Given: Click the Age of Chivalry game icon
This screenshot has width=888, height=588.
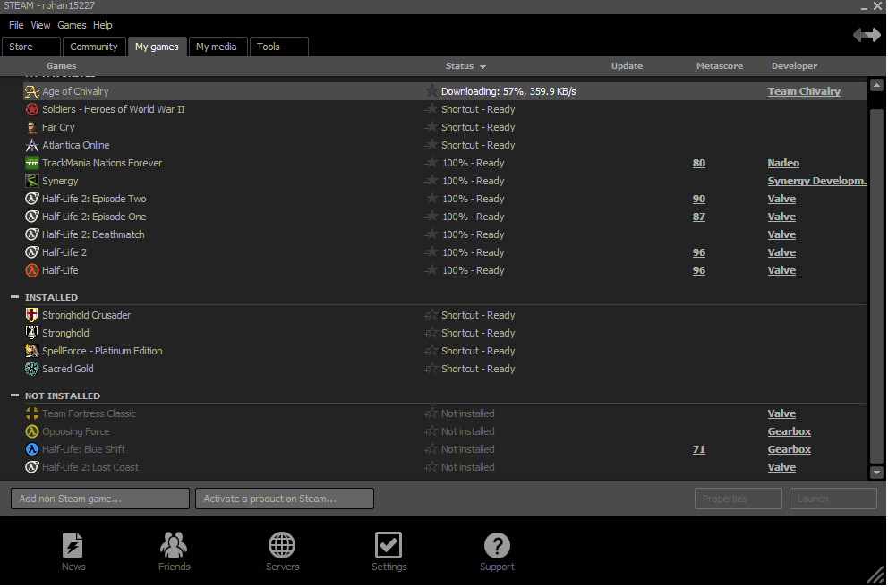Looking at the screenshot, I should (31, 91).
